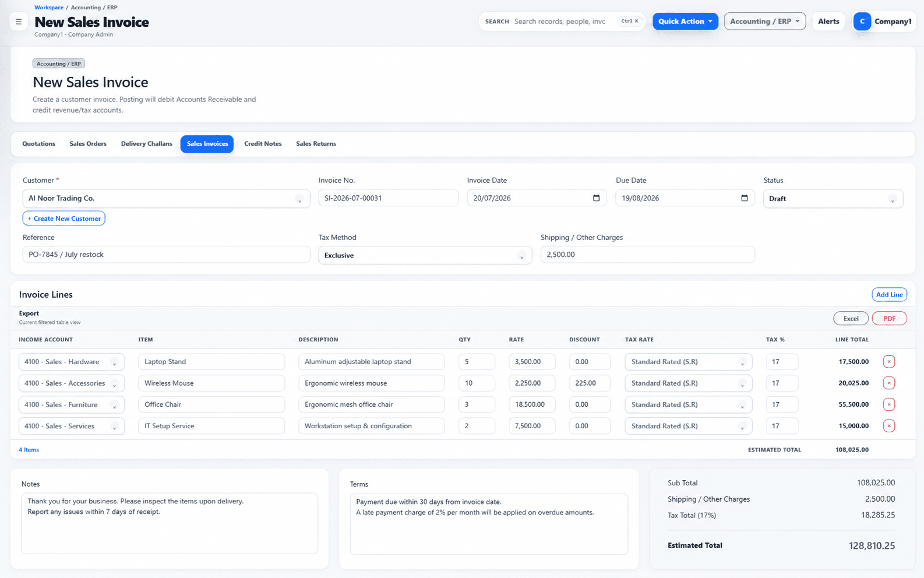Edit tax percent for Office Chair line
The image size is (924, 578).
click(x=782, y=404)
